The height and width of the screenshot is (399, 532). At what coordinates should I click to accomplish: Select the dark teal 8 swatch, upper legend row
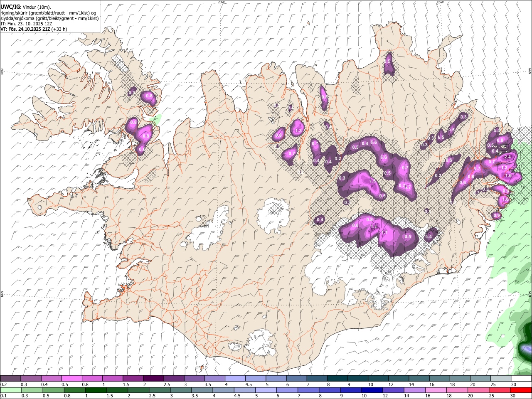click(x=337, y=379)
